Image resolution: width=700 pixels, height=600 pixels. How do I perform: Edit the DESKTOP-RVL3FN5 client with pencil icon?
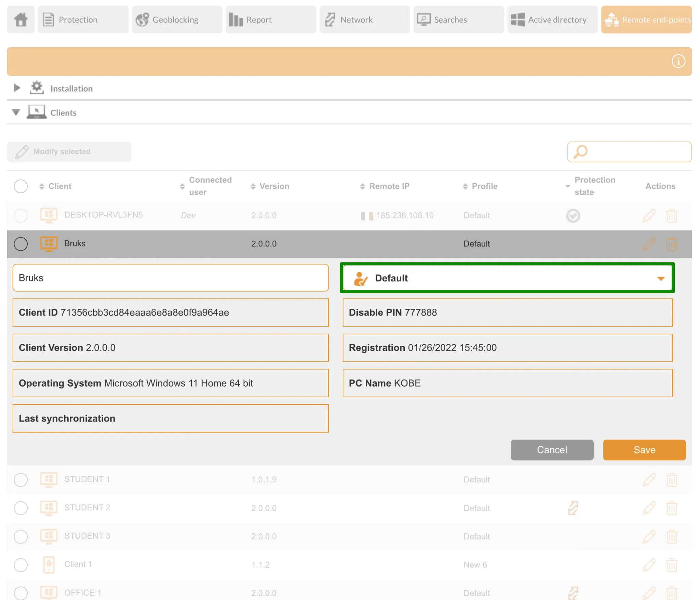pos(649,216)
